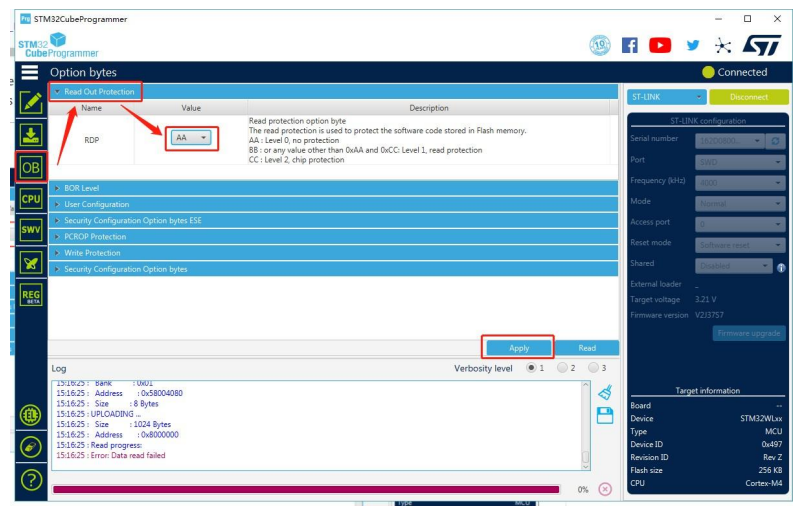
Task: Select the OB option bytes icon
Action: pos(30,167)
